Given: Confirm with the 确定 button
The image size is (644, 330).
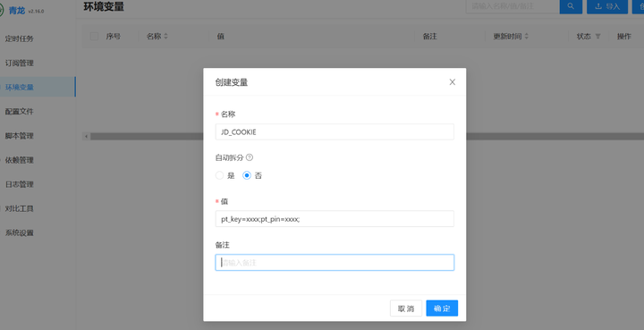Looking at the screenshot, I should [442, 309].
